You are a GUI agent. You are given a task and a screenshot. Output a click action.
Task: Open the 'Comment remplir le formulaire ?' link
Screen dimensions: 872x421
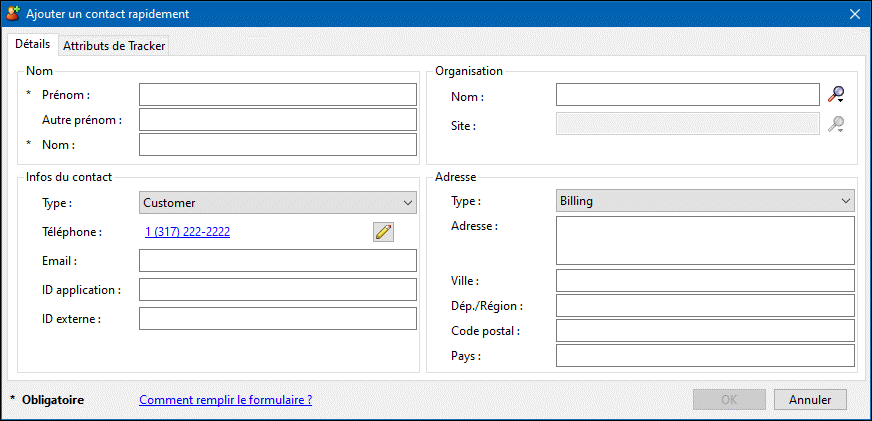(225, 400)
